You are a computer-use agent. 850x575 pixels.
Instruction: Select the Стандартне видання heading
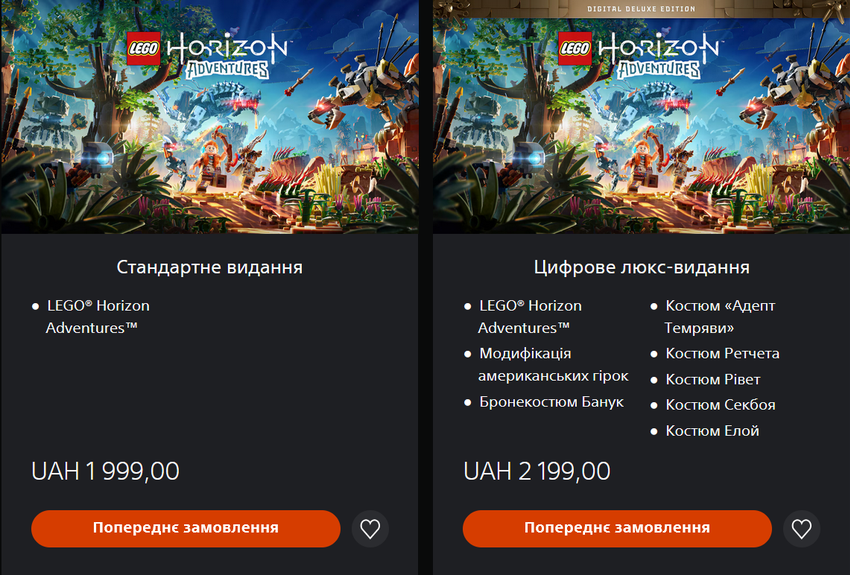[x=209, y=267]
